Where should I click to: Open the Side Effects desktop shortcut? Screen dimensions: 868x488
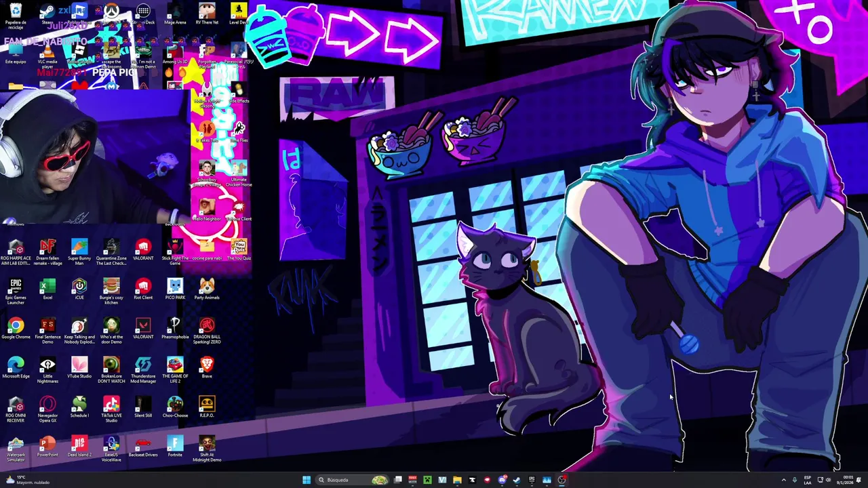click(x=239, y=94)
